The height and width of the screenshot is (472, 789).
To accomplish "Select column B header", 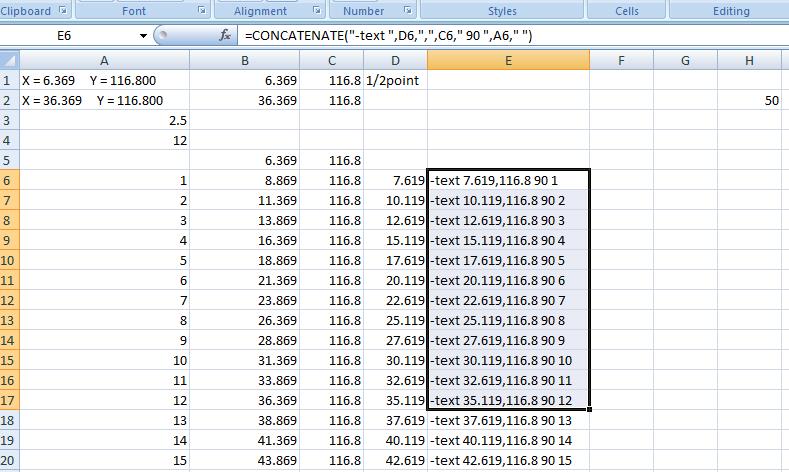I will (x=245, y=60).
